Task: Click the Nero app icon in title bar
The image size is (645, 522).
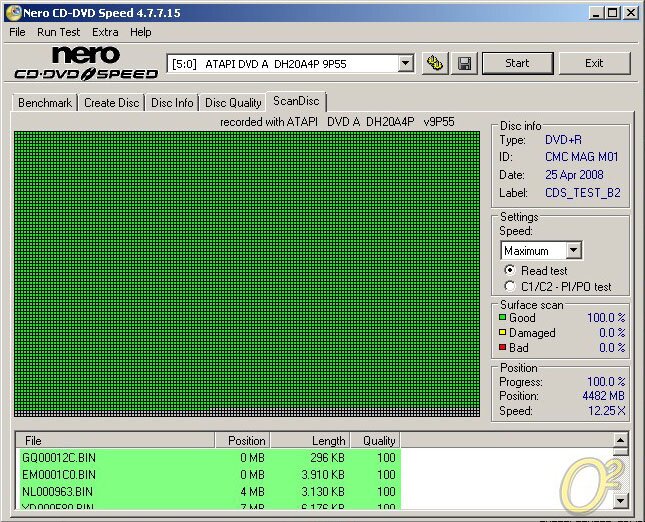Action: (x=14, y=13)
